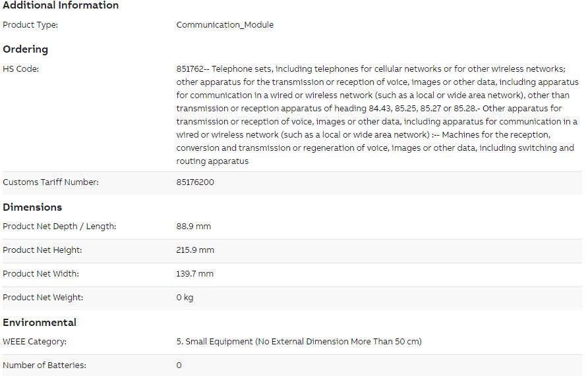Click the tariff value 85176200
This screenshot has height=376, width=588.
click(x=195, y=182)
